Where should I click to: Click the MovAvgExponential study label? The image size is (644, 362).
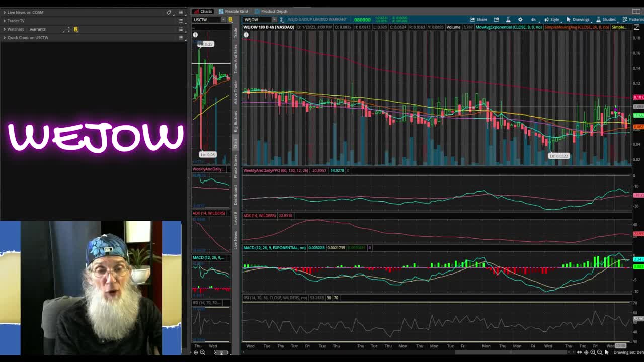coord(509,27)
